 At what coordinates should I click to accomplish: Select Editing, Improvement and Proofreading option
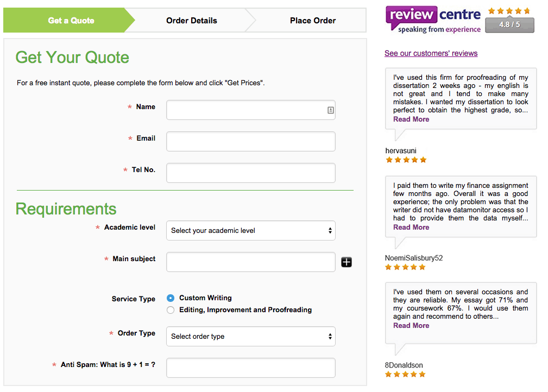171,310
